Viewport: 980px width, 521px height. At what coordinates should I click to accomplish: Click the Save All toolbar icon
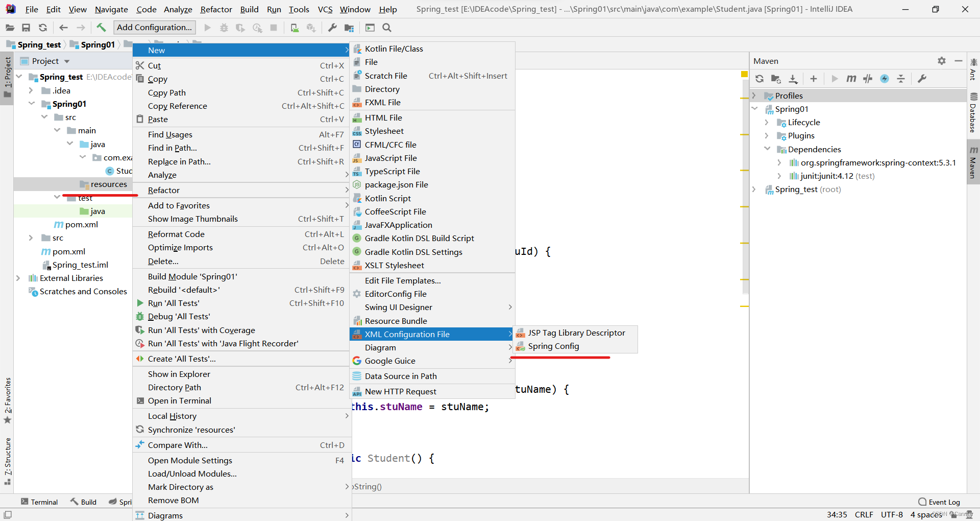pos(26,28)
